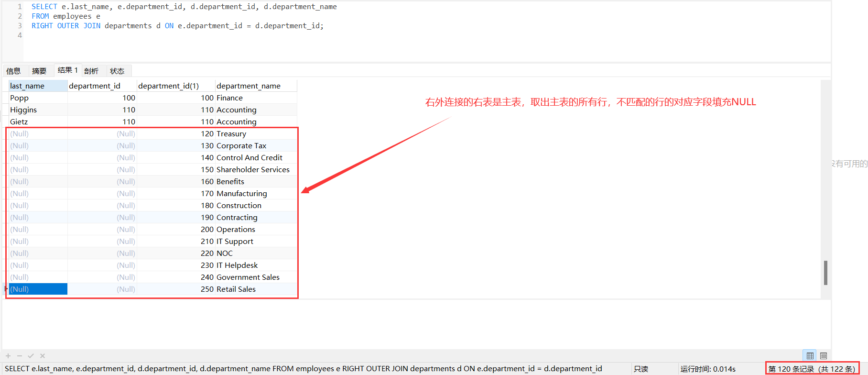Switch to form view icon
The height and width of the screenshot is (375, 868).
(x=824, y=356)
